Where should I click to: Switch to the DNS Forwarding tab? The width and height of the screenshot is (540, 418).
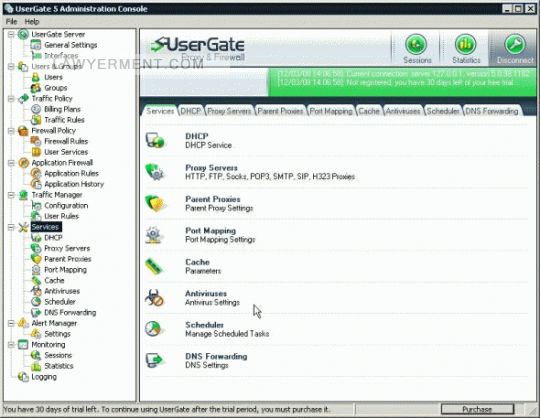tap(492, 111)
